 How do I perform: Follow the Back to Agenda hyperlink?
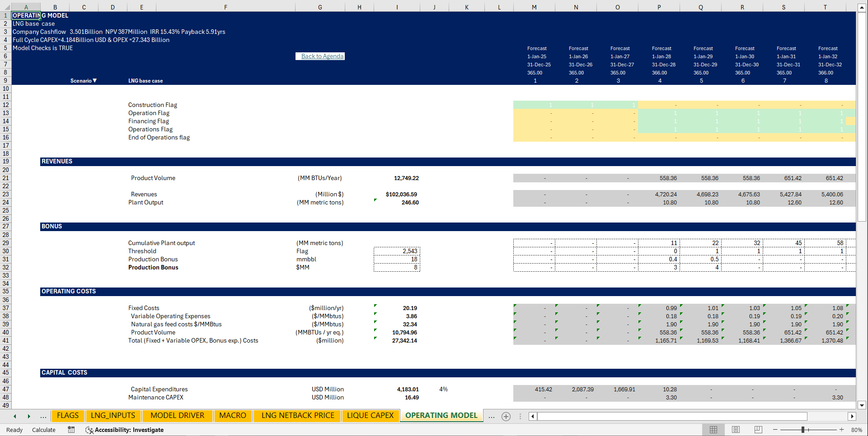[320, 56]
